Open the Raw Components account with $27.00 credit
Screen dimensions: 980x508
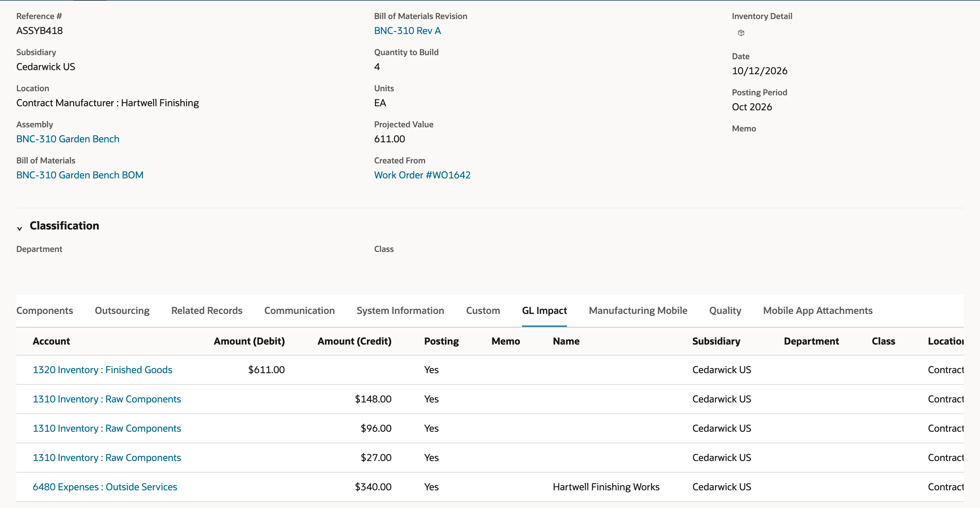107,457
